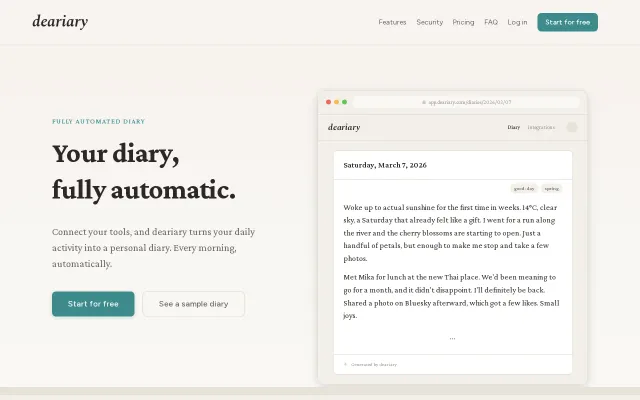The image size is (640, 400).
Task: Click the round avatar in mockup header
Action: tap(572, 127)
